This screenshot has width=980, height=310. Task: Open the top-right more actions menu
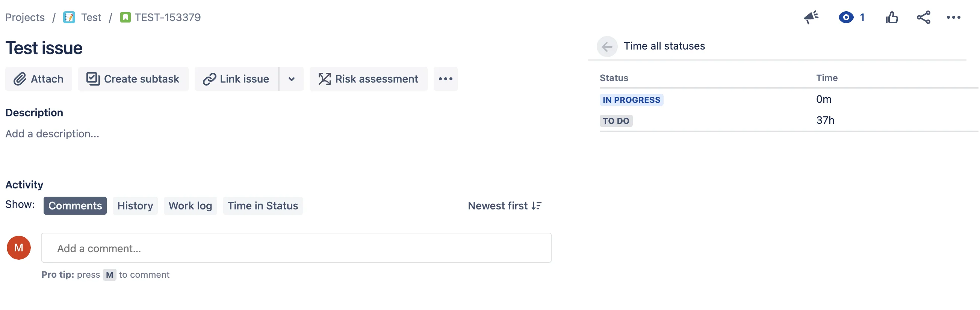(953, 18)
